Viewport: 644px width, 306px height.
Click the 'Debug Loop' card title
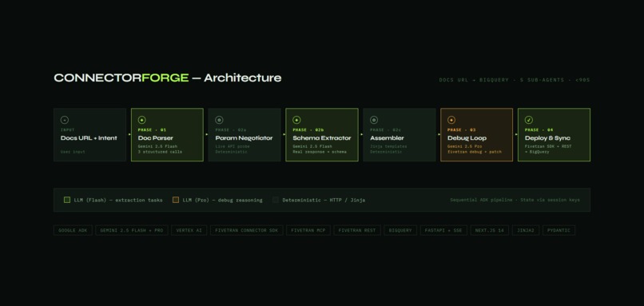[x=467, y=138]
